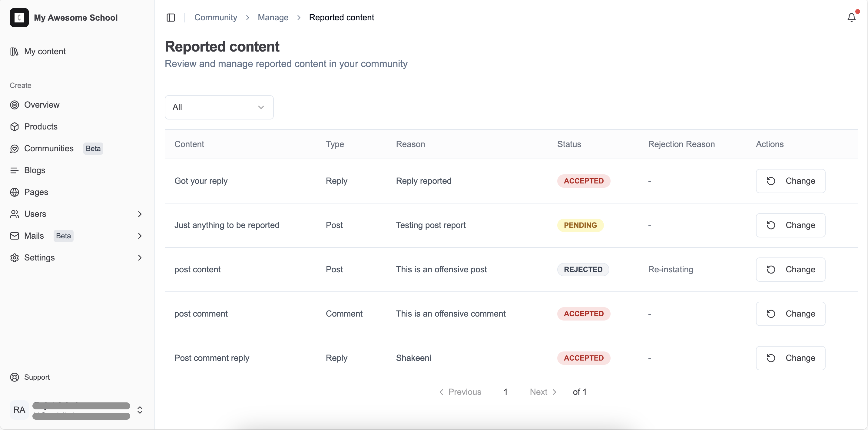Viewport: 868px width, 430px height.
Task: Open the Support section
Action: pyautogui.click(x=37, y=377)
